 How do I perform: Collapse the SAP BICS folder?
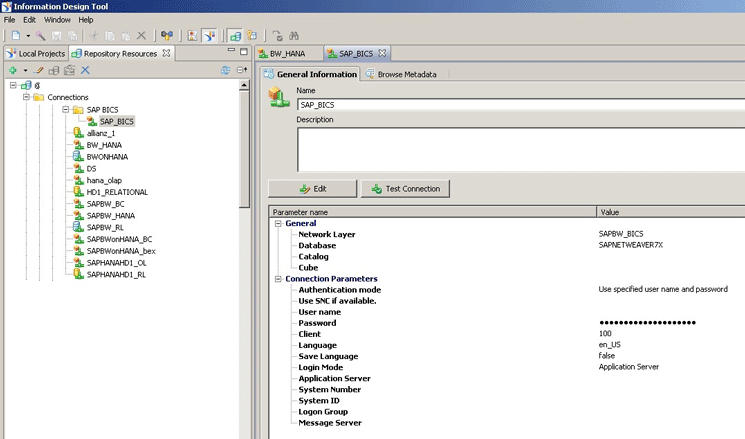pyautogui.click(x=66, y=109)
